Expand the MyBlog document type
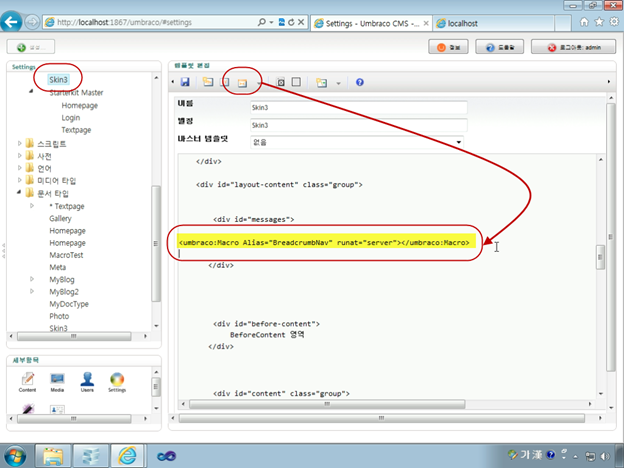Screen dimensions: 624x468 point(32,279)
